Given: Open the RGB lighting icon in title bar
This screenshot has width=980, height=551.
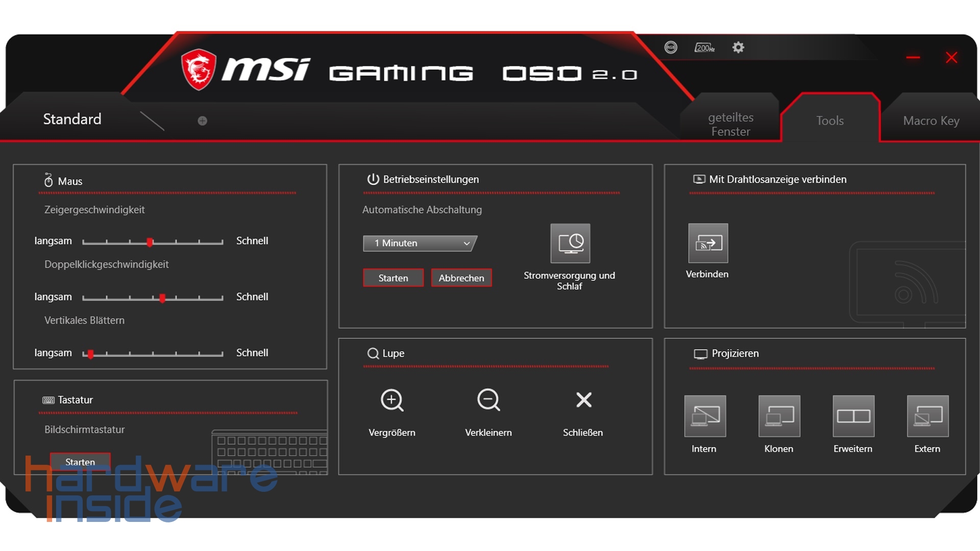Looking at the screenshot, I should (671, 47).
